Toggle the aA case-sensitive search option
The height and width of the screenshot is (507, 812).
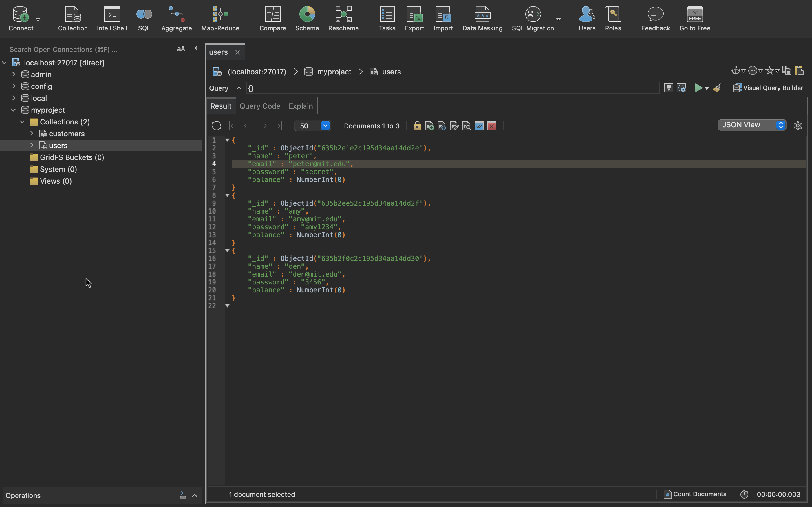pyautogui.click(x=180, y=49)
